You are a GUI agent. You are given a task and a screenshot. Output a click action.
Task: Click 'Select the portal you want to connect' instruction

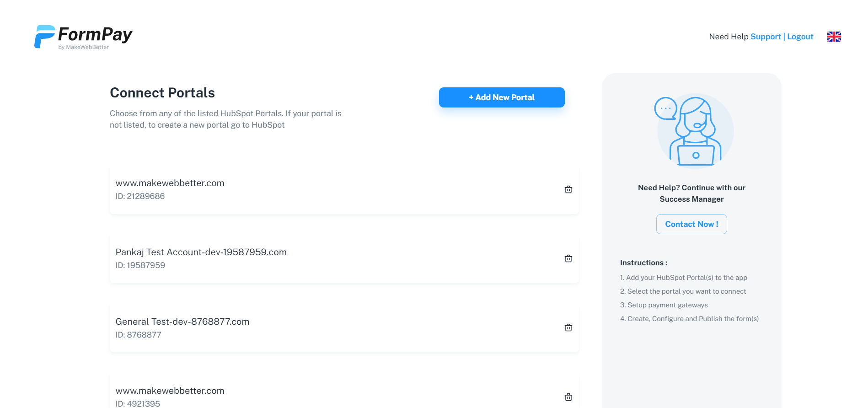(x=683, y=291)
